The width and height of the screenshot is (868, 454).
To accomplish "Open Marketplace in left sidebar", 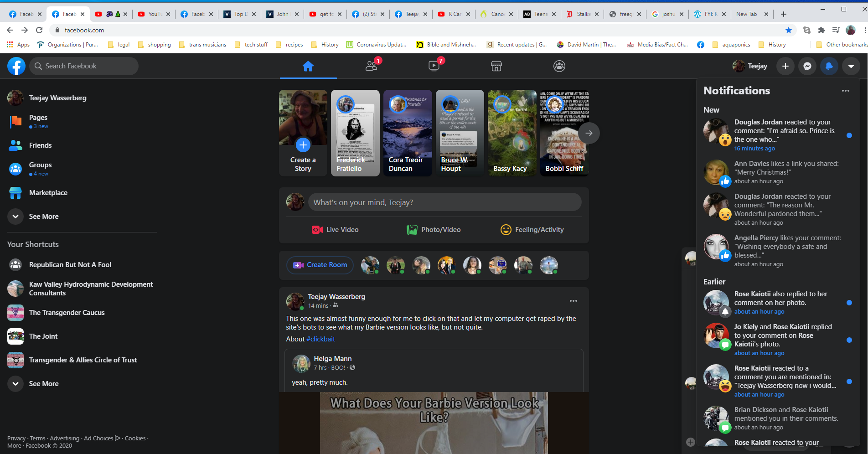I will [x=82, y=193].
